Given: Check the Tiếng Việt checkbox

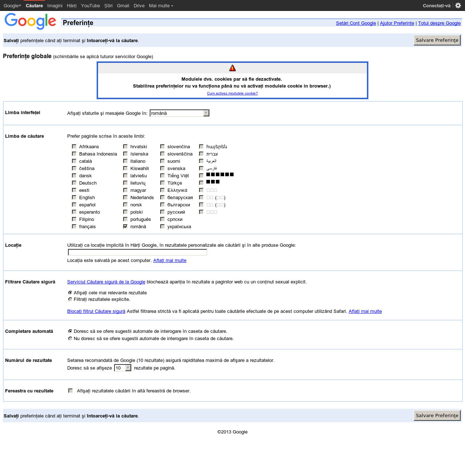Looking at the screenshot, I should (x=162, y=176).
